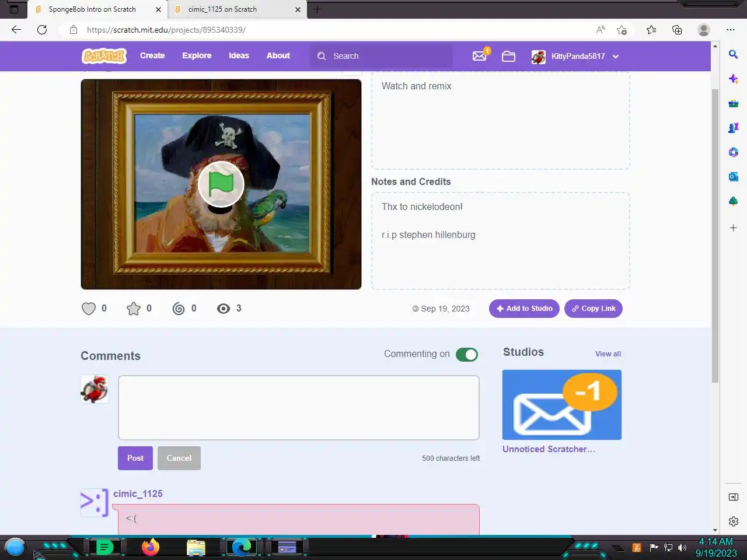Click the green flag to start project
The width and height of the screenshot is (747, 560).
point(221,184)
